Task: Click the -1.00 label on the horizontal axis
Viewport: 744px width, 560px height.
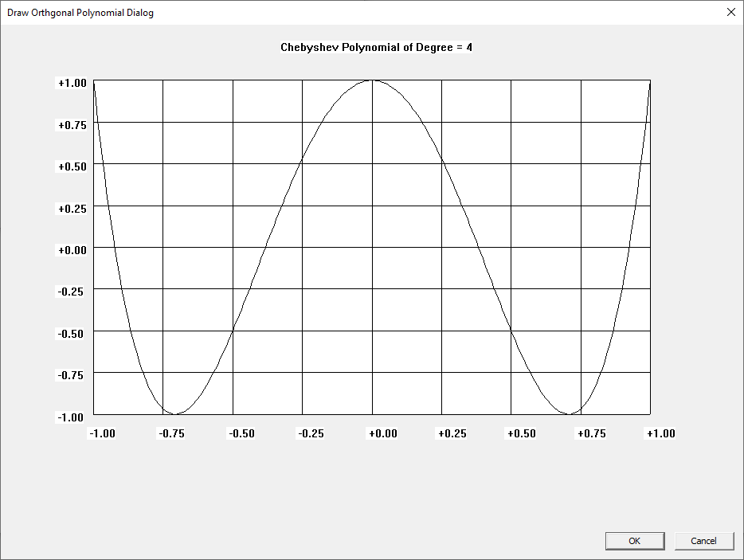Action: pos(102,433)
